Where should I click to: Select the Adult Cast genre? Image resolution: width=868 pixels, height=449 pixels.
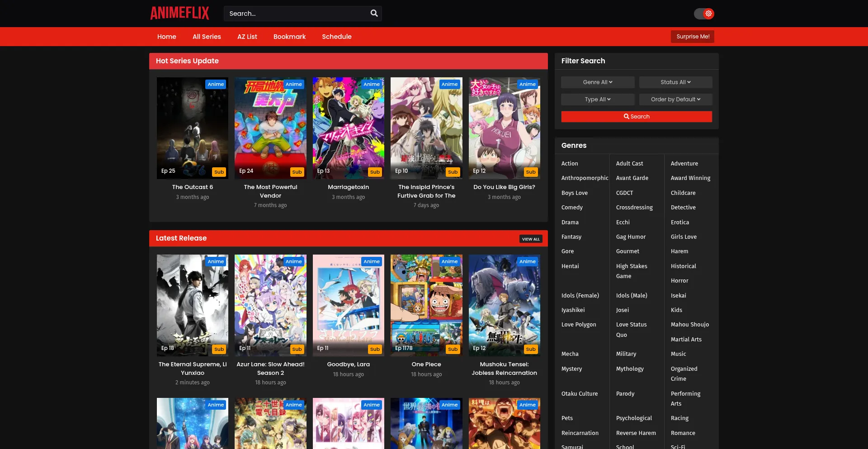pos(629,164)
